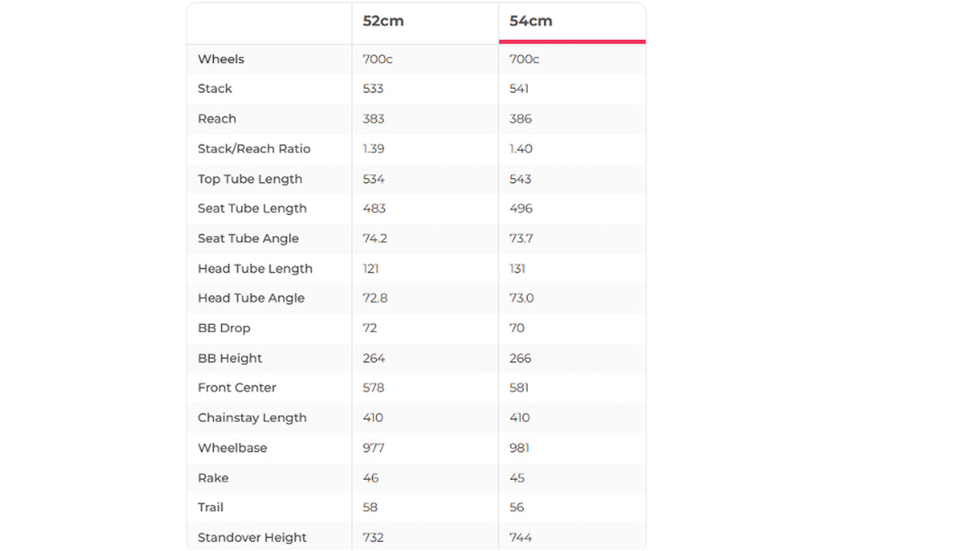This screenshot has width=980, height=551.
Task: Select the Head Tube Angle label
Action: tap(251, 298)
